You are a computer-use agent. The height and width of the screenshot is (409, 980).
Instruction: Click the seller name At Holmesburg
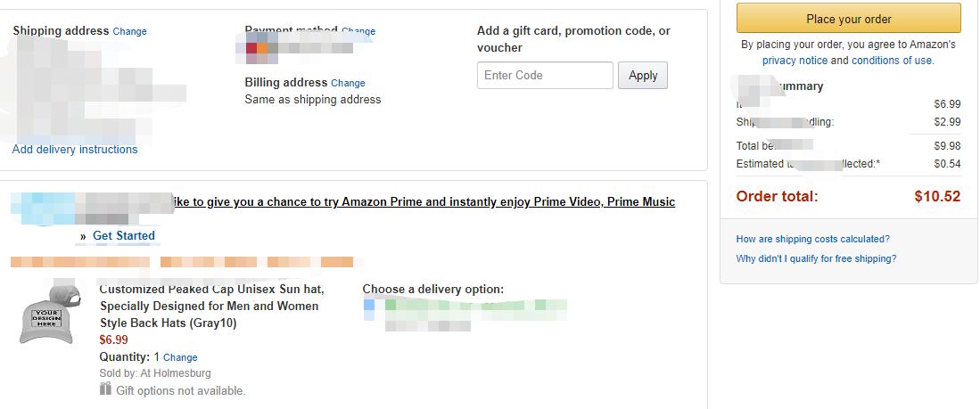(176, 373)
